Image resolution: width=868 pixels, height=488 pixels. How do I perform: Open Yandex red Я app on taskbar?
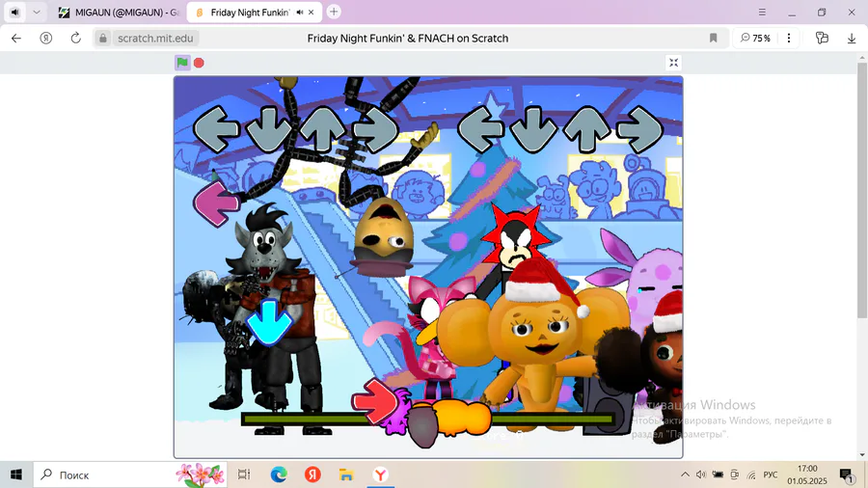click(312, 474)
